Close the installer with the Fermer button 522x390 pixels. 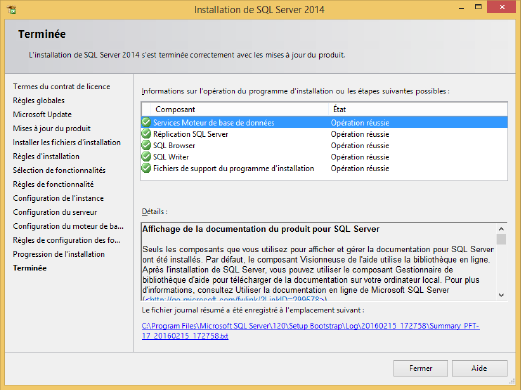[x=420, y=368]
